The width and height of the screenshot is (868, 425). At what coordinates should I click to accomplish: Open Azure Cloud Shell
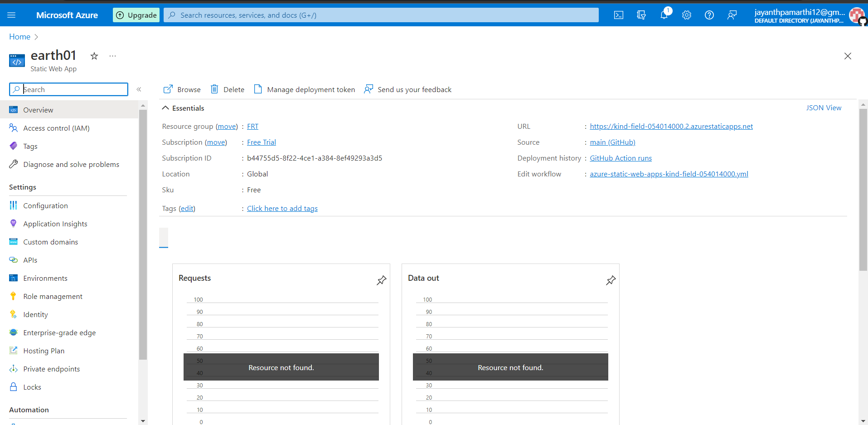618,15
